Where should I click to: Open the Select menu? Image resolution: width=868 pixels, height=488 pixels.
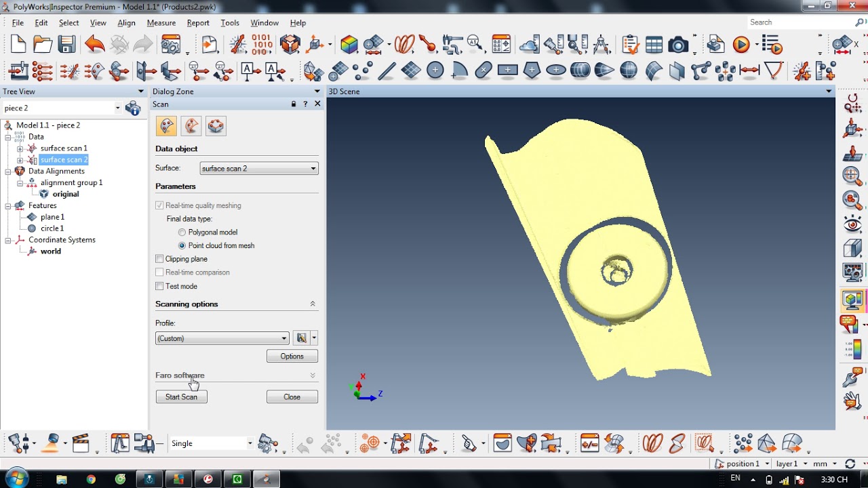pyautogui.click(x=68, y=22)
